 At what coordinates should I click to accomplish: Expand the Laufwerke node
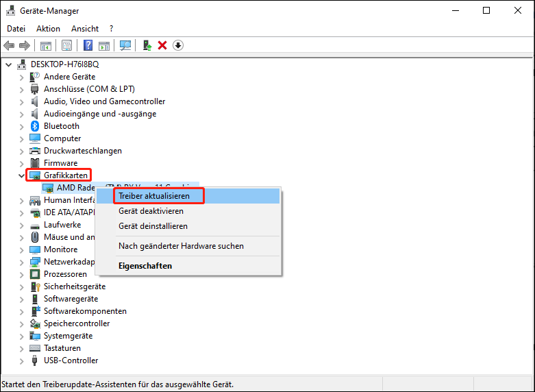21,225
